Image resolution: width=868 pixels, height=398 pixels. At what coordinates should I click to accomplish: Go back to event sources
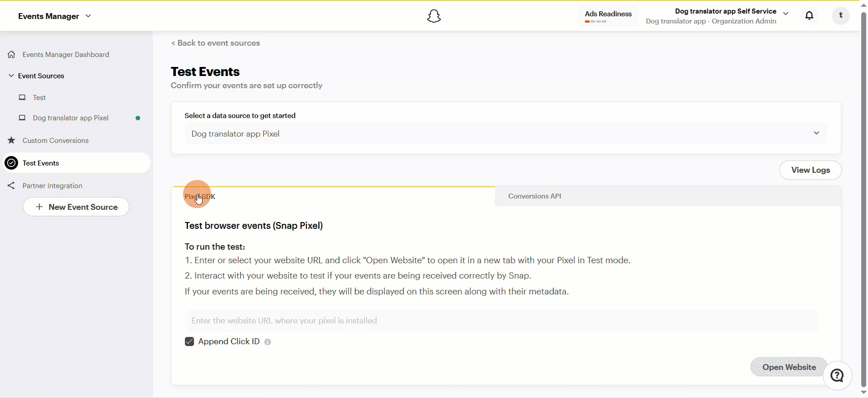(216, 43)
